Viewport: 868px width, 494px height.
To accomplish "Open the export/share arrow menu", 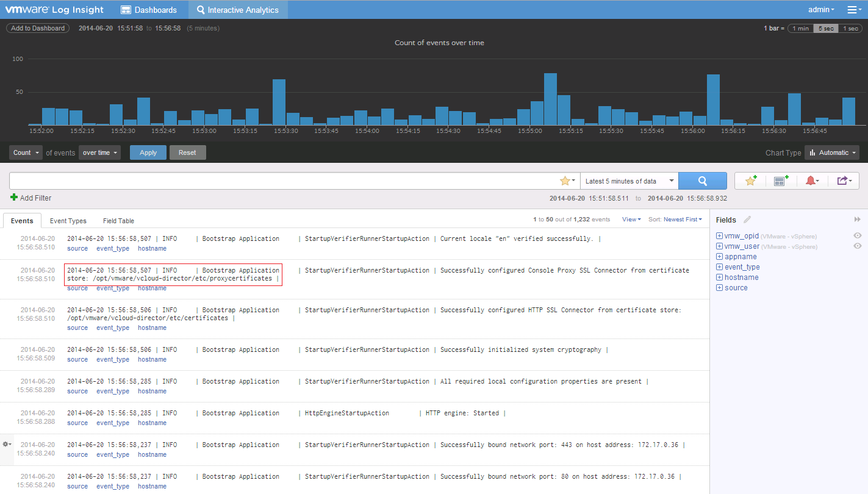I will pos(844,181).
